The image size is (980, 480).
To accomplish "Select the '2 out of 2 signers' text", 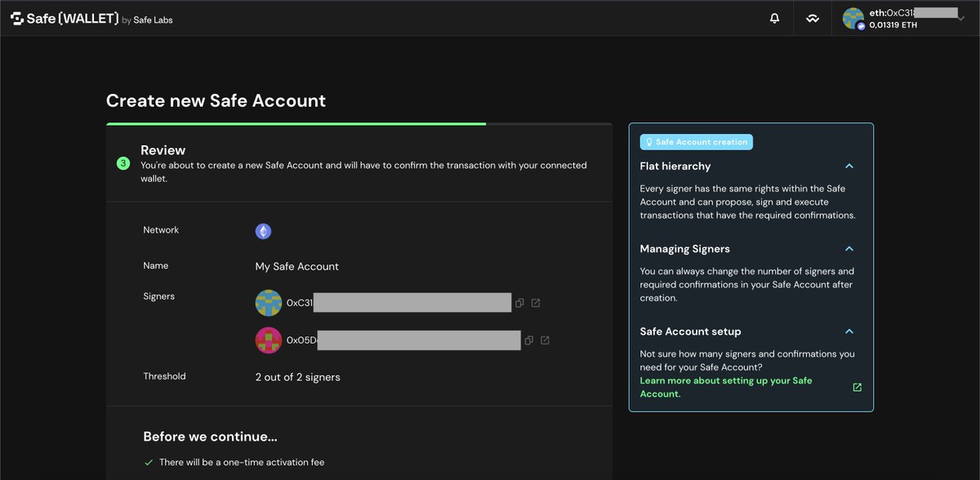I will click(297, 377).
